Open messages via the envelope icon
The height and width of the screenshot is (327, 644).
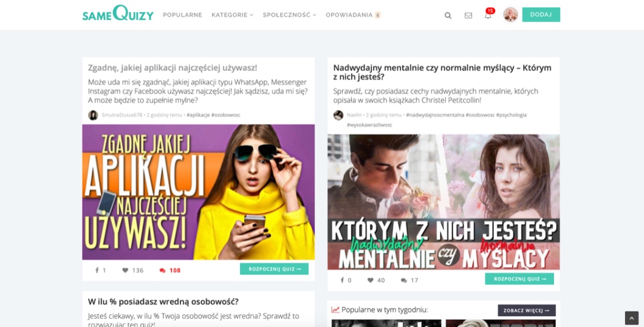click(x=468, y=15)
